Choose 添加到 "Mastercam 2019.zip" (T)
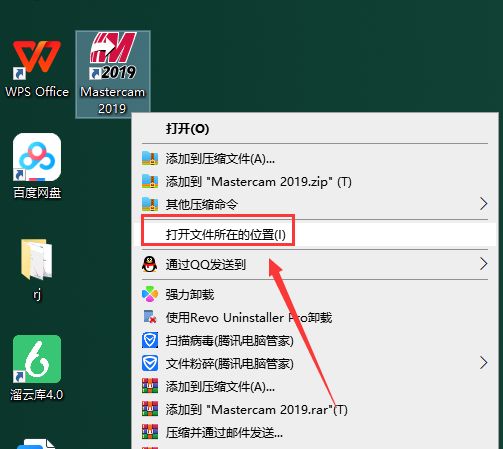 coord(315,182)
